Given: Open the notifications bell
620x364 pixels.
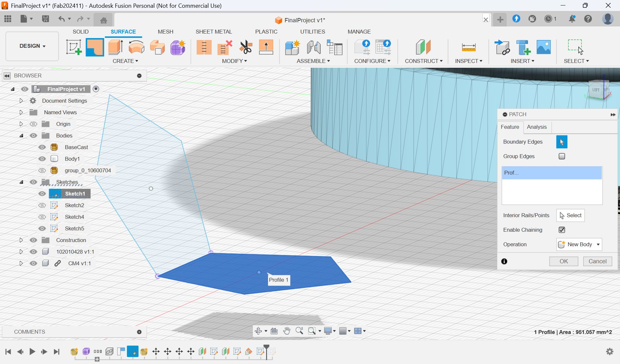Looking at the screenshot, I should [x=572, y=19].
